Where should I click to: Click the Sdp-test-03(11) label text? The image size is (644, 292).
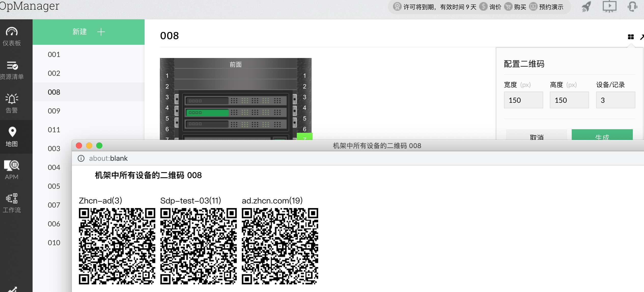[191, 201]
